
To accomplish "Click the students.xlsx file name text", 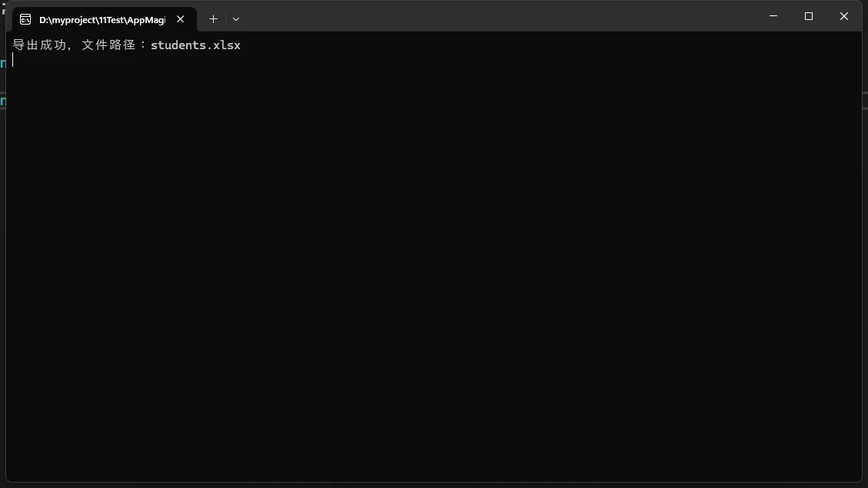I will (195, 45).
